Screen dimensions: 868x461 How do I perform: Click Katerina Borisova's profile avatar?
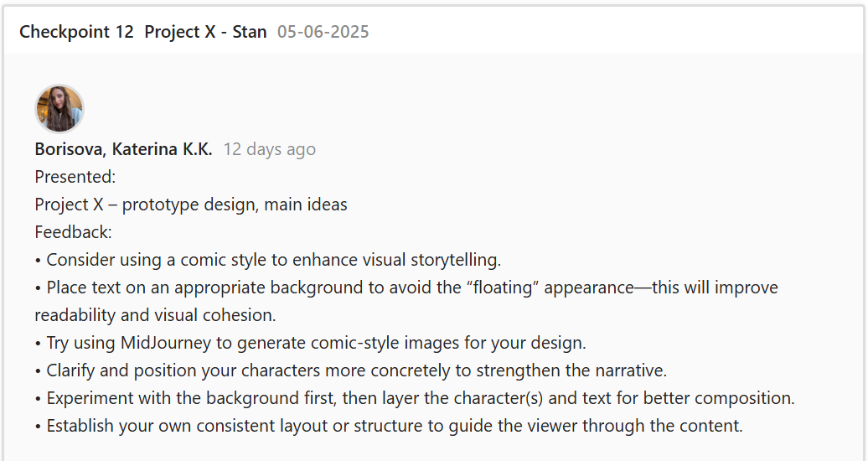point(59,109)
